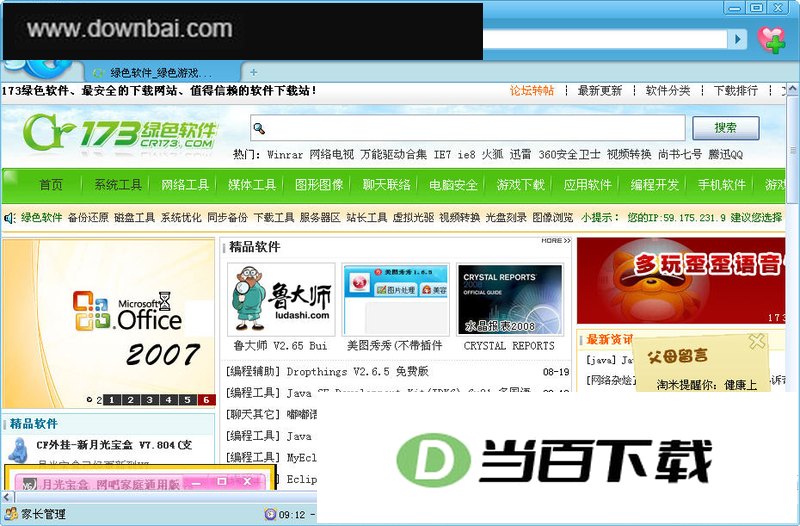
Task: Click the browser address bar field
Action: pyautogui.click(x=605, y=39)
